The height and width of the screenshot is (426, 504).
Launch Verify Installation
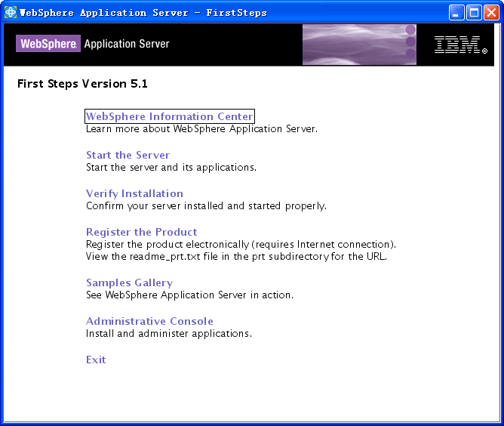tap(134, 193)
